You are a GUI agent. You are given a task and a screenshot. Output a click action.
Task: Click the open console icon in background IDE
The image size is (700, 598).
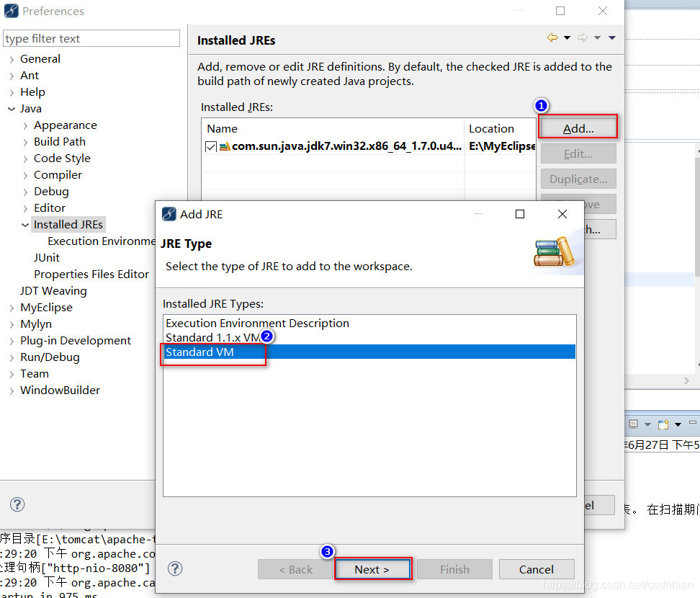pyautogui.click(x=663, y=424)
